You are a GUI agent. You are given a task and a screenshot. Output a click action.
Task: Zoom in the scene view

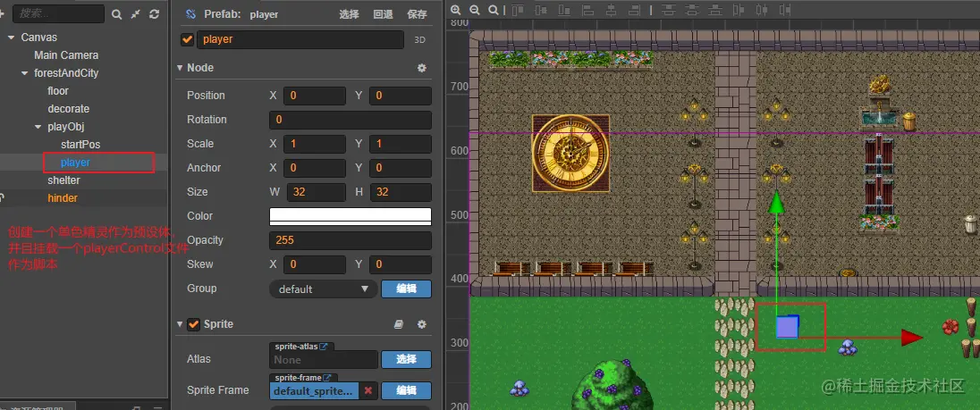pos(456,10)
